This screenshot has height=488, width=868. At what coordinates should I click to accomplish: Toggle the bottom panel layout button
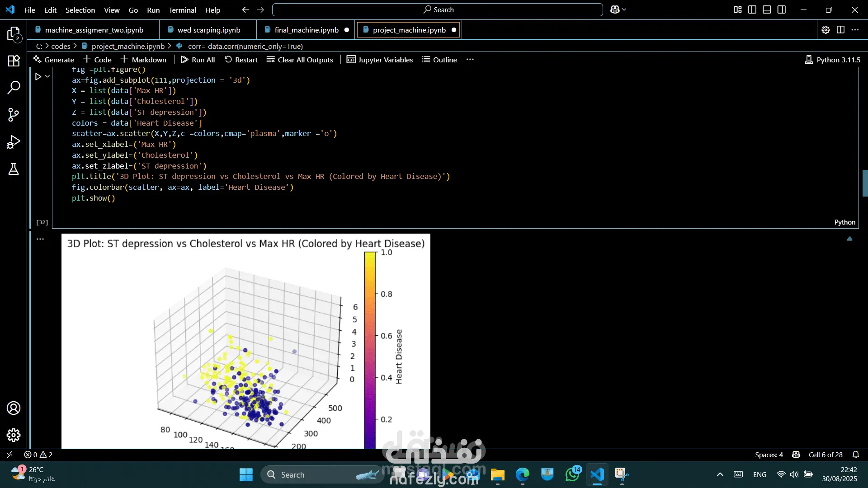(767, 9)
